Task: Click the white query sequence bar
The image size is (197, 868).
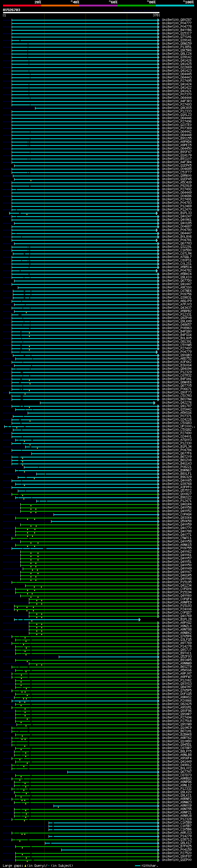Action: (x=81, y=12)
